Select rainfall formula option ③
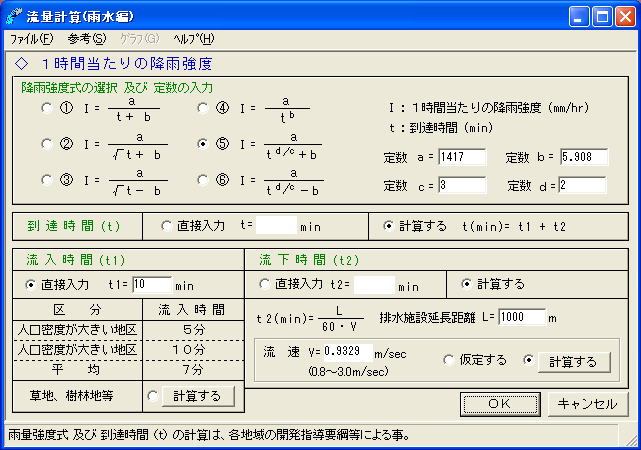641x450 pixels. pyautogui.click(x=47, y=180)
